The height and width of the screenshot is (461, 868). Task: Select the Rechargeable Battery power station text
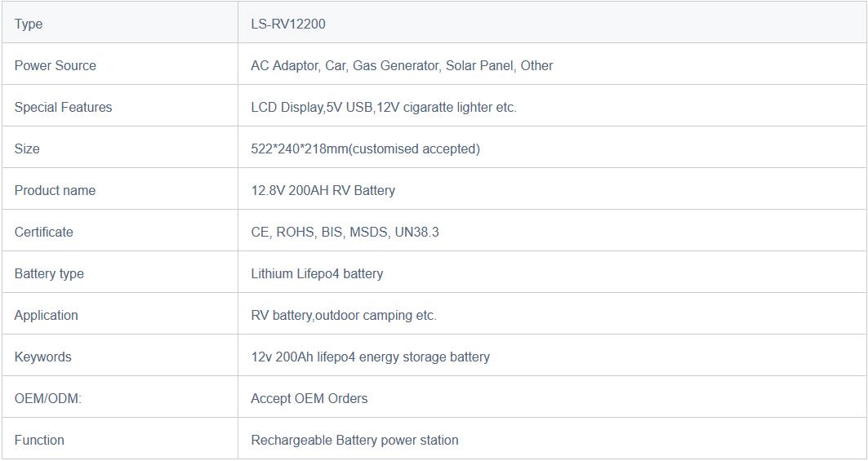(x=354, y=441)
